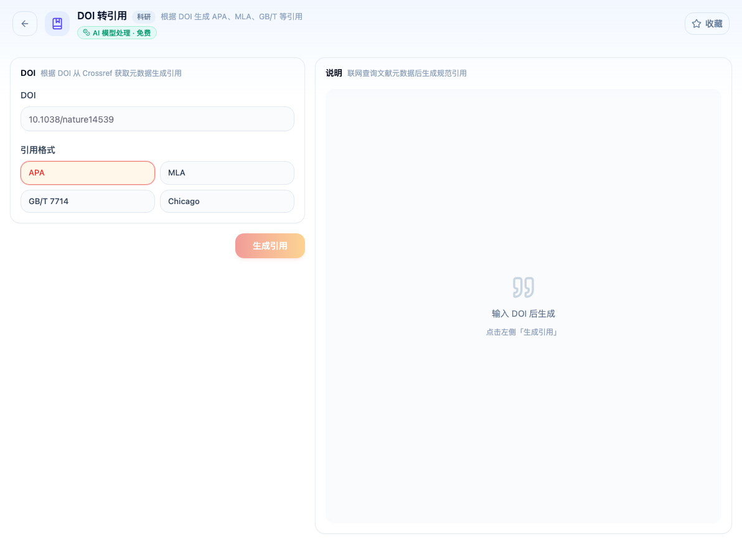Click the 科研 category tag
The image size is (742, 560).
point(144,17)
